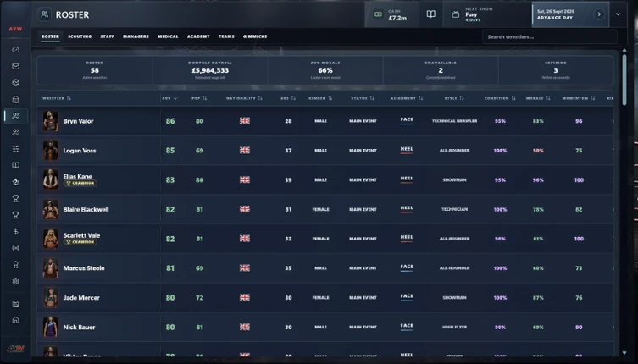The width and height of the screenshot is (638, 364).
Task: Go to home icon in sidebar
Action: (x=15, y=320)
